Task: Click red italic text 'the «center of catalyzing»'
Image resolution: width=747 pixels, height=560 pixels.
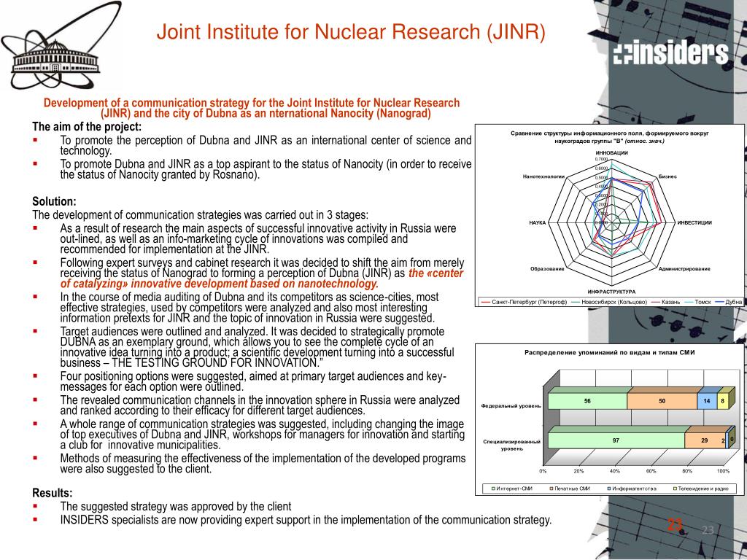Action: click(x=262, y=279)
